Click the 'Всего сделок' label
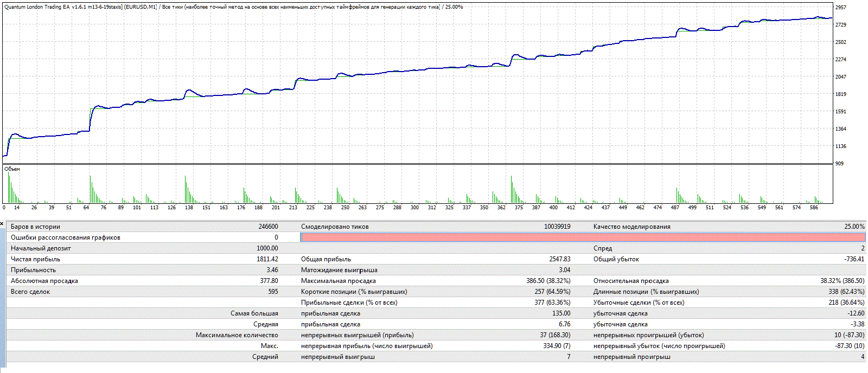Image resolution: width=868 pixels, height=373 pixels. click(x=30, y=292)
